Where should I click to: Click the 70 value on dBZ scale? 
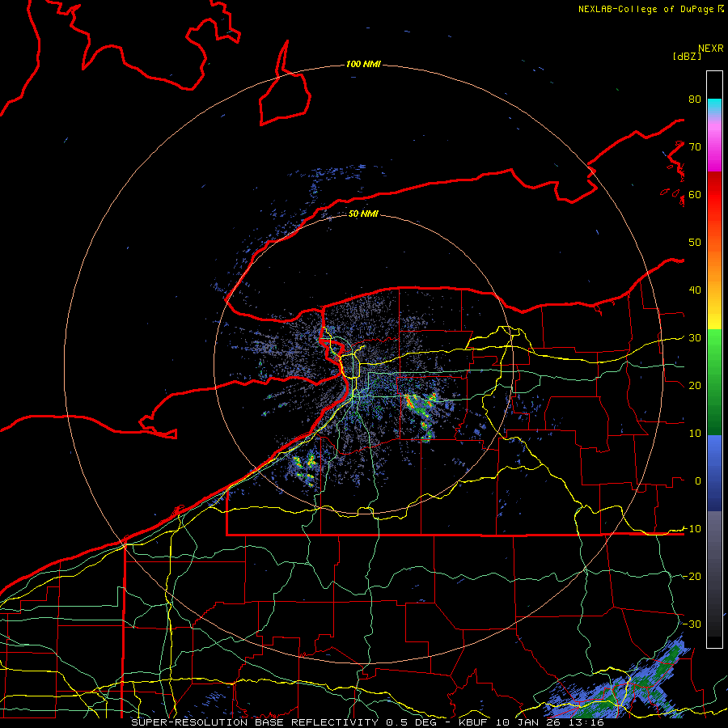pyautogui.click(x=695, y=147)
